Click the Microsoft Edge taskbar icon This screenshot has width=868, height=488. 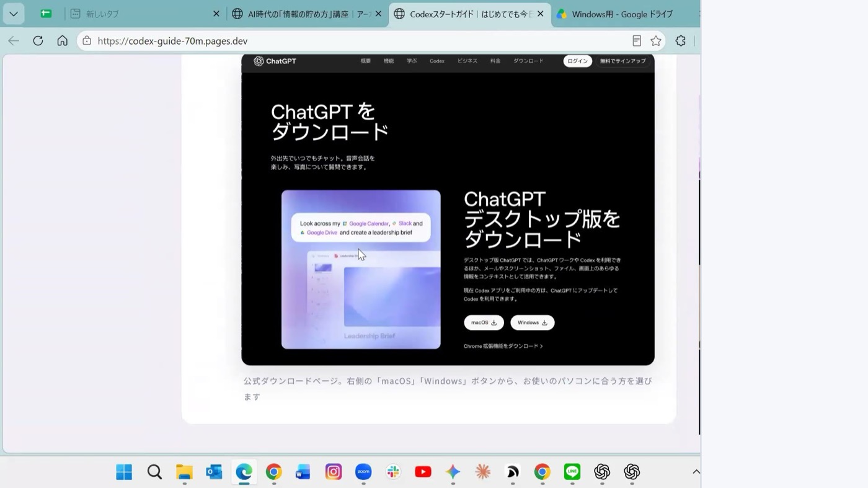(x=244, y=472)
